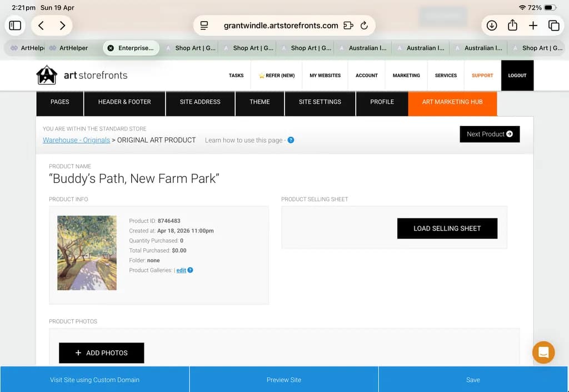This screenshot has height=392, width=569.
Task: Reload the page with refresh icon
Action: (364, 26)
